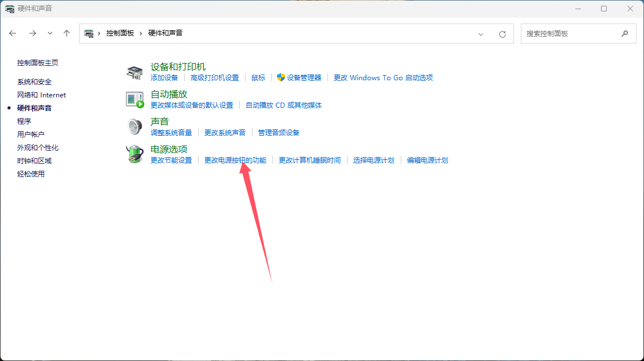Click the refresh button in address bar

click(x=503, y=34)
